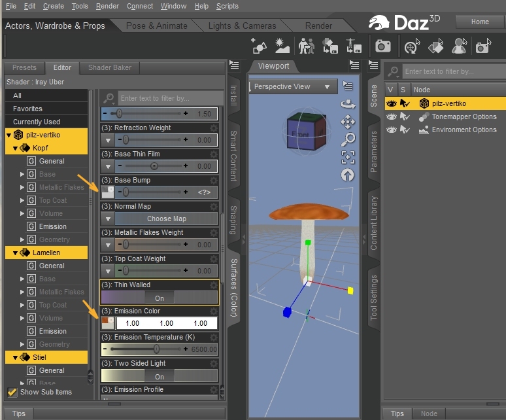Collapse the Lamellen surface group
Image resolution: width=506 pixels, height=420 pixels.
(15, 253)
